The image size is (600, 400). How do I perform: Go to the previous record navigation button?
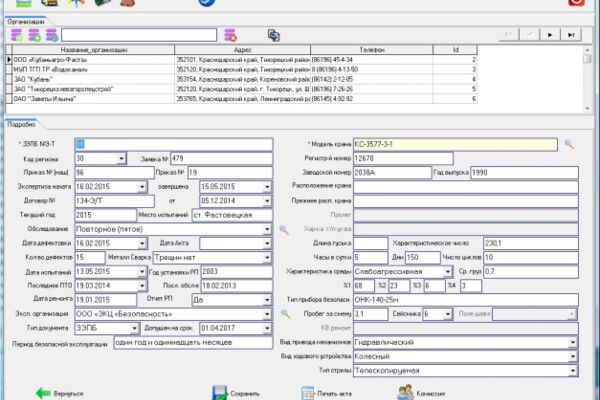(530, 35)
